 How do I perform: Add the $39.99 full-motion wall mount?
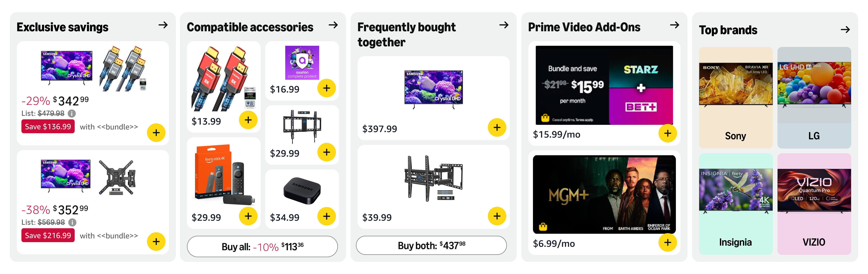[497, 216]
